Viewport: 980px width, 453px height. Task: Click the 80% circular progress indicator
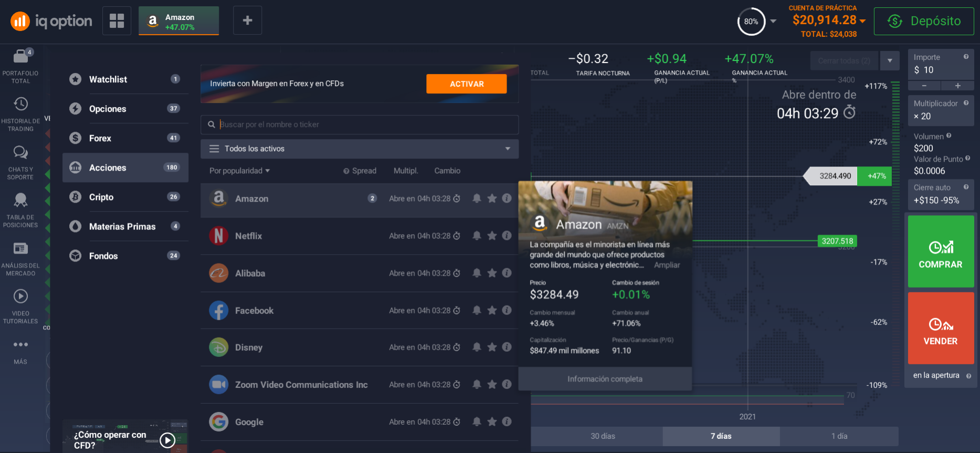click(x=751, y=22)
